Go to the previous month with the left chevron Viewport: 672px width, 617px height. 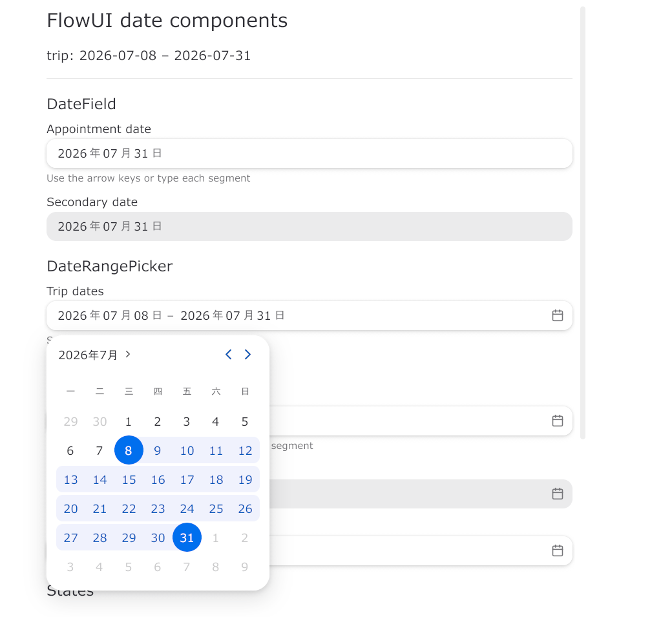[x=229, y=354]
